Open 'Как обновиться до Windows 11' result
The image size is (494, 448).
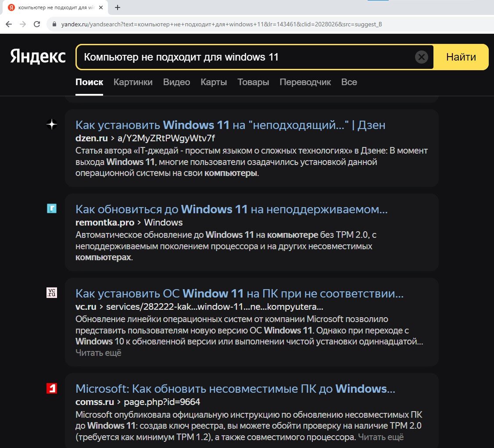coord(232,209)
